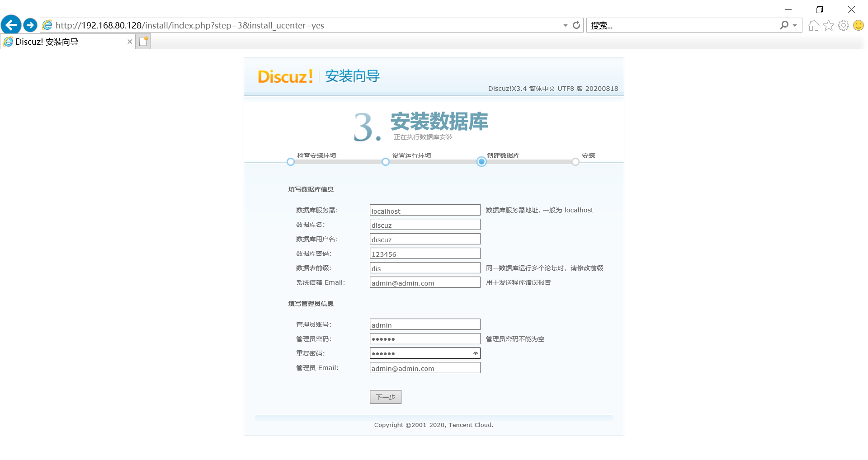Click the 设置运行环境 step marker
Viewport: 868px width, 460px height.
point(386,162)
